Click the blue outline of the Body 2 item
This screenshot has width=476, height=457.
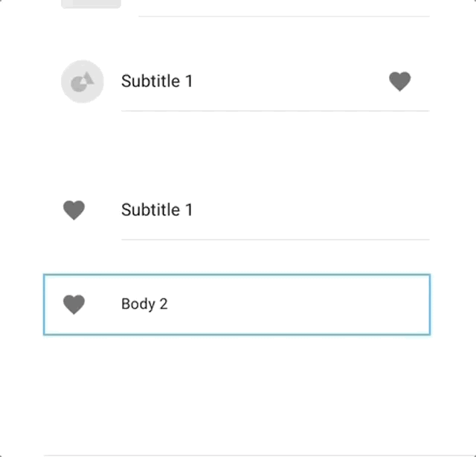pos(237,275)
